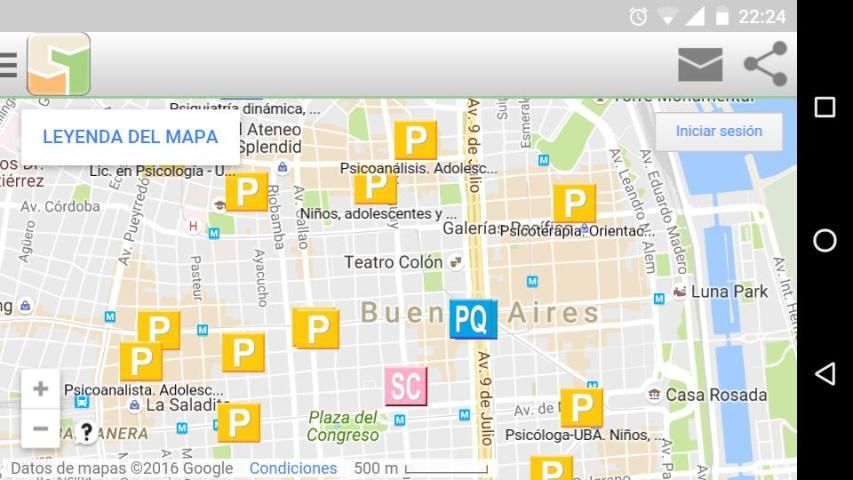Select the blue PQ map marker

pyautogui.click(x=473, y=319)
